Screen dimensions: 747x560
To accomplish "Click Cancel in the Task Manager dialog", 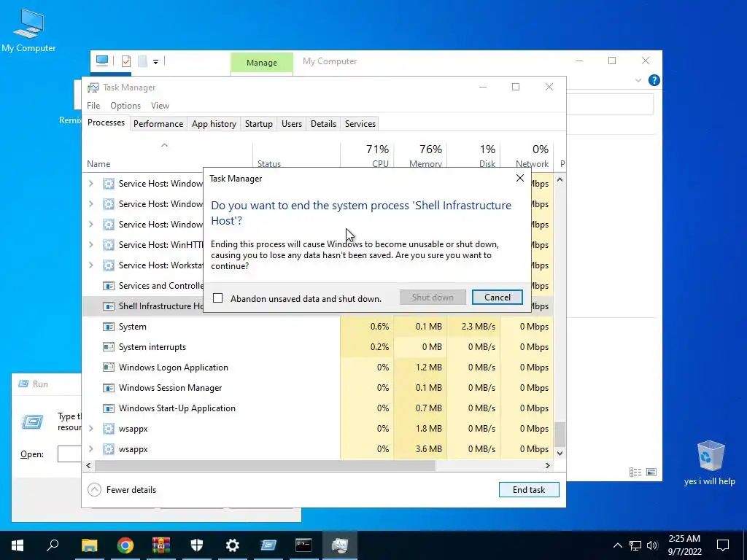I will 497,297.
